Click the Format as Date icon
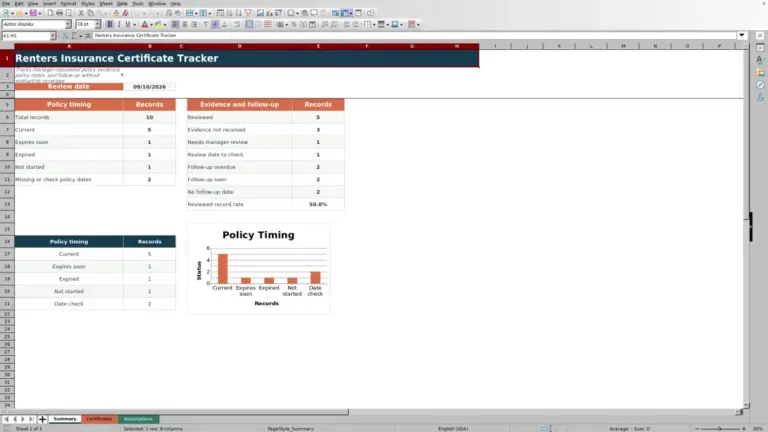Viewport: 768px width, 432px height. click(x=312, y=24)
